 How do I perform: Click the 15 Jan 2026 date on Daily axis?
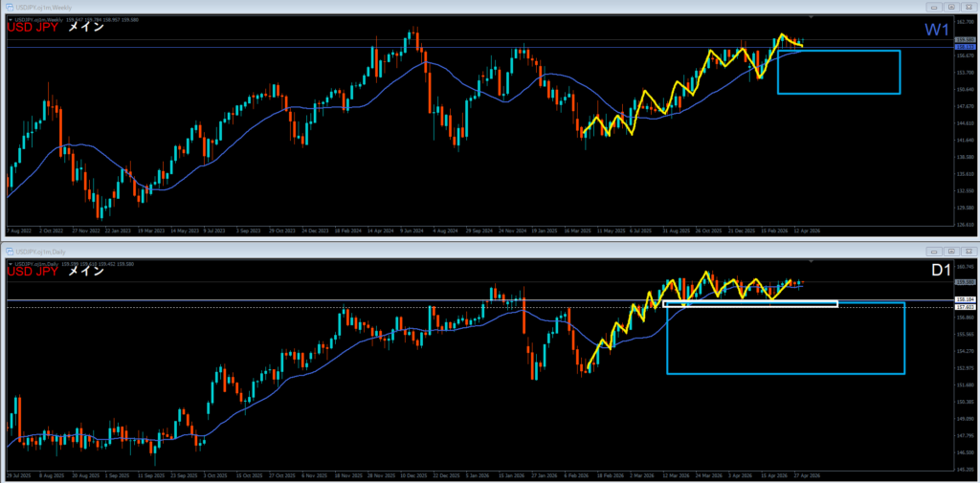(x=511, y=474)
